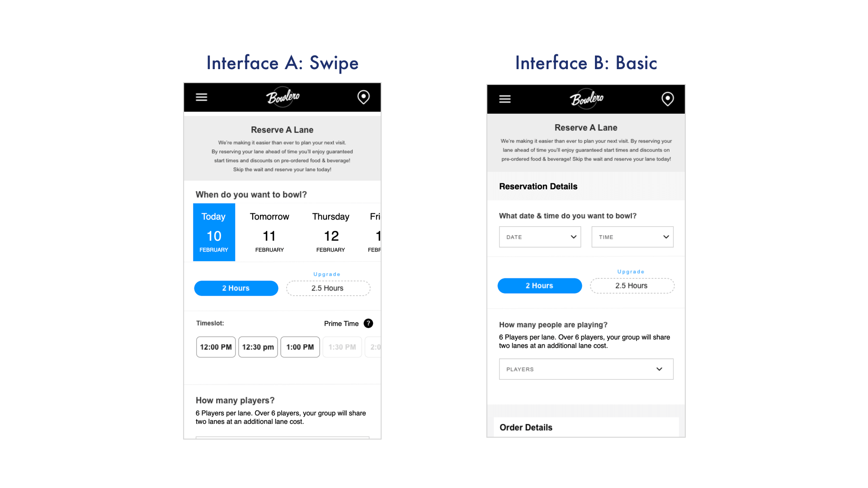Click the location pin in Interface B
Screen dimensions: 868x488
667,99
